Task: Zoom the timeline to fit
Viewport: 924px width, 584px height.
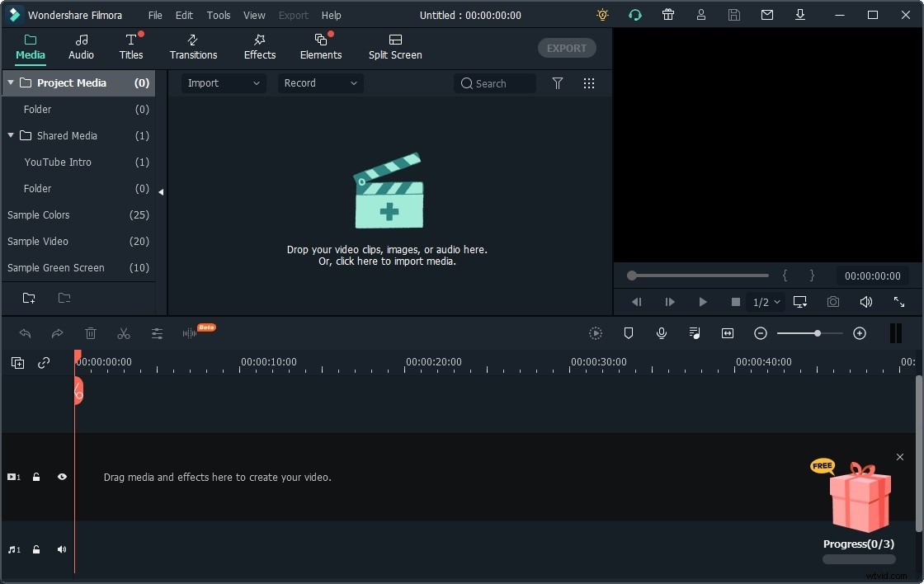Action: coord(727,333)
